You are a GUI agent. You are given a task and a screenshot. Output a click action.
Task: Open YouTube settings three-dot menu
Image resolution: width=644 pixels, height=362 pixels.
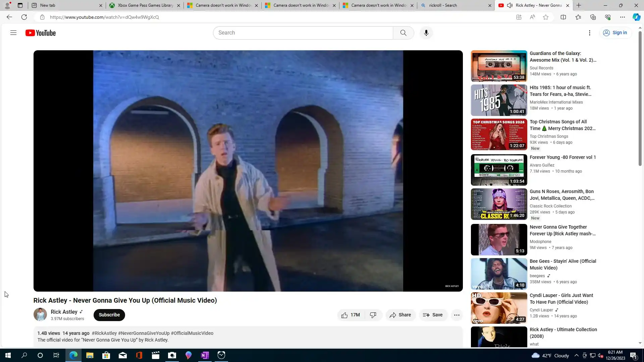(589, 33)
